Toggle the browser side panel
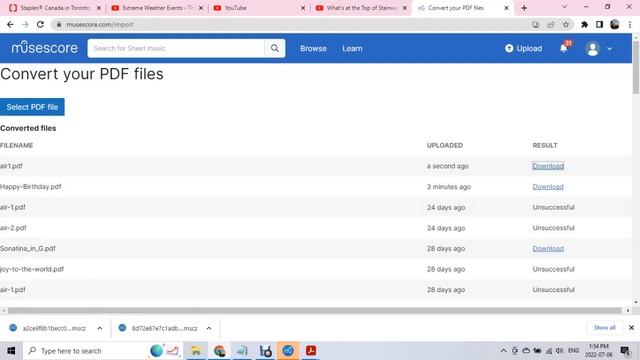640x360 pixels. (x=599, y=24)
